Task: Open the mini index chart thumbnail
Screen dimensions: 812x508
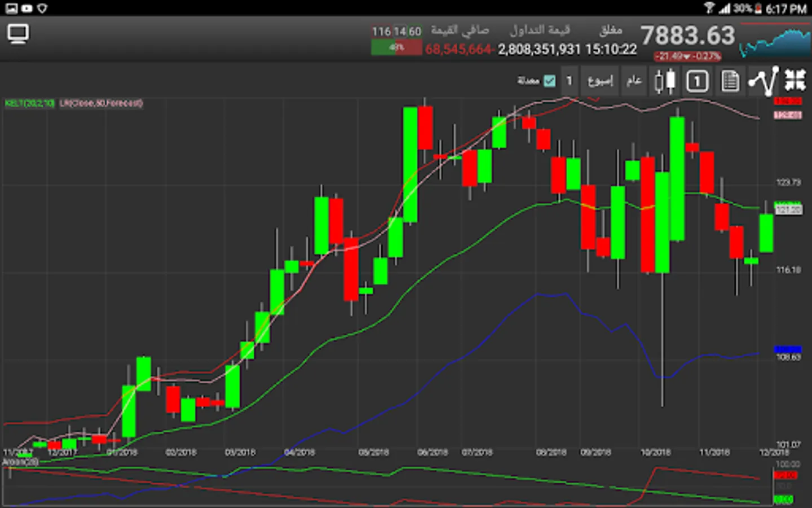Action: tap(774, 41)
